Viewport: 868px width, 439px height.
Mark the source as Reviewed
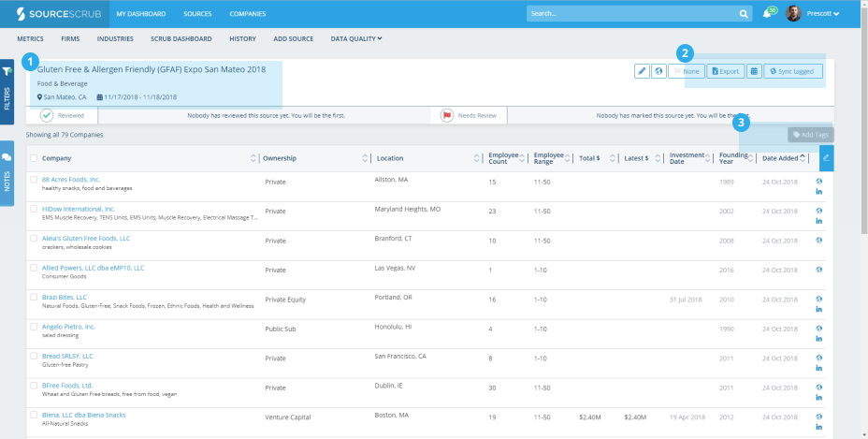[62, 115]
